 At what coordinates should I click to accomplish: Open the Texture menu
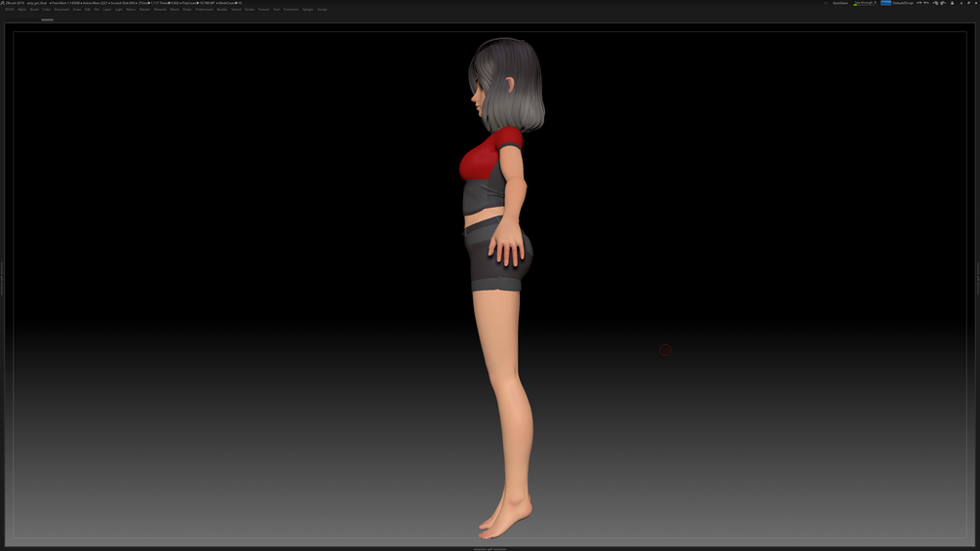tap(263, 10)
